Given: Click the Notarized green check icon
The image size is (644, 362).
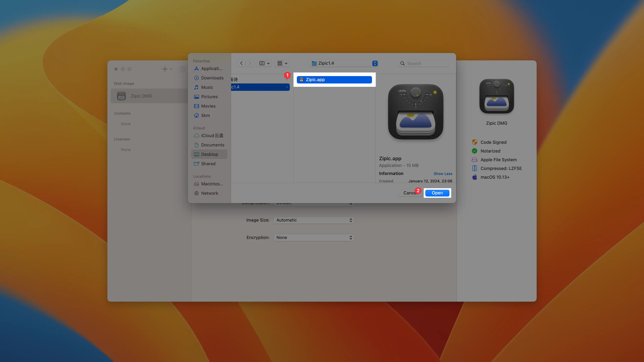Looking at the screenshot, I should tap(474, 151).
